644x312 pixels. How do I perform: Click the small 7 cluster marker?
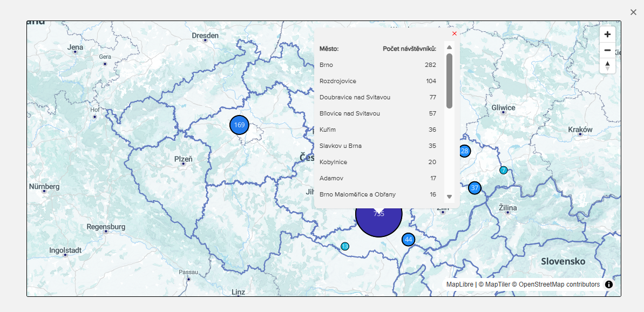(x=504, y=170)
